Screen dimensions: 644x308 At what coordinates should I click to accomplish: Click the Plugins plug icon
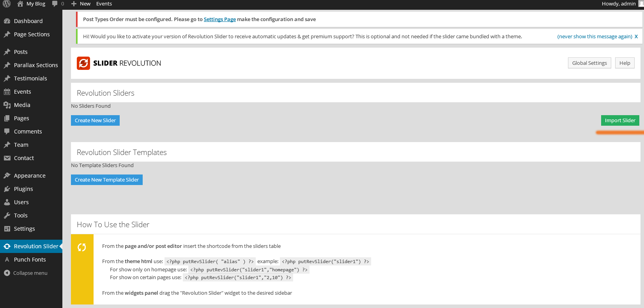7,189
